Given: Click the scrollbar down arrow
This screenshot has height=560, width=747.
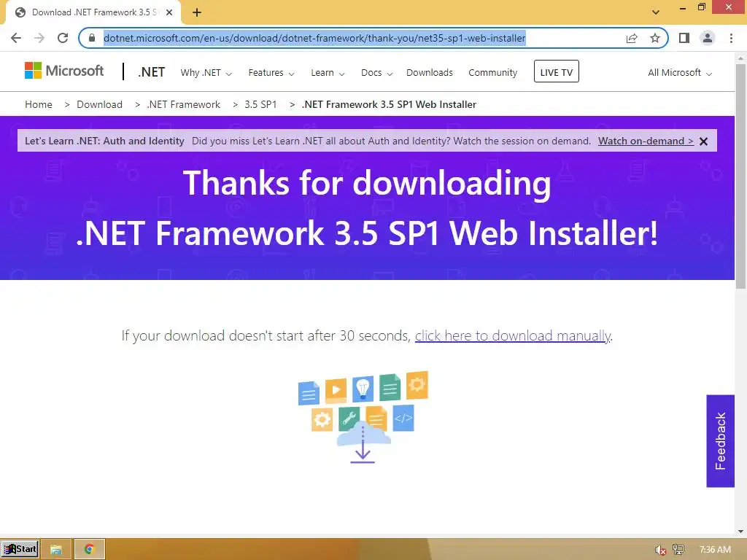Looking at the screenshot, I should (741, 532).
